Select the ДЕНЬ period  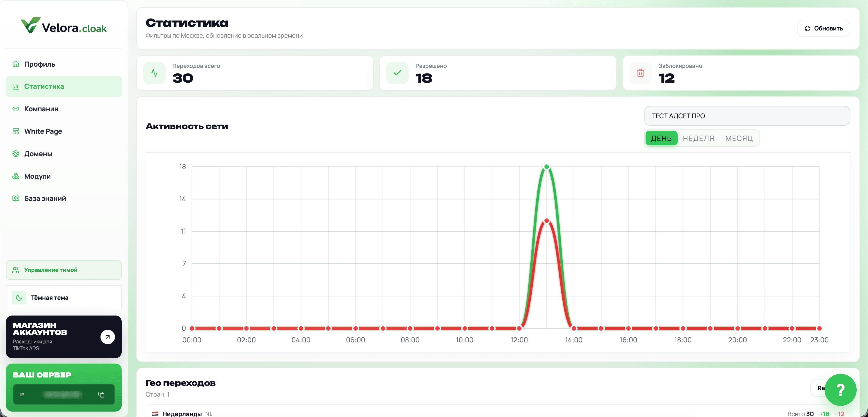661,138
